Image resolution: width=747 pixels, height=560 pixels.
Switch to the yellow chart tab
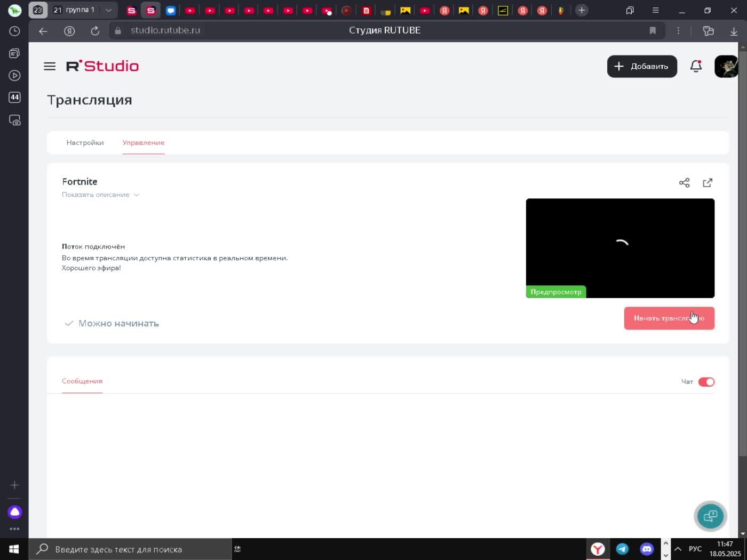[x=502, y=10]
